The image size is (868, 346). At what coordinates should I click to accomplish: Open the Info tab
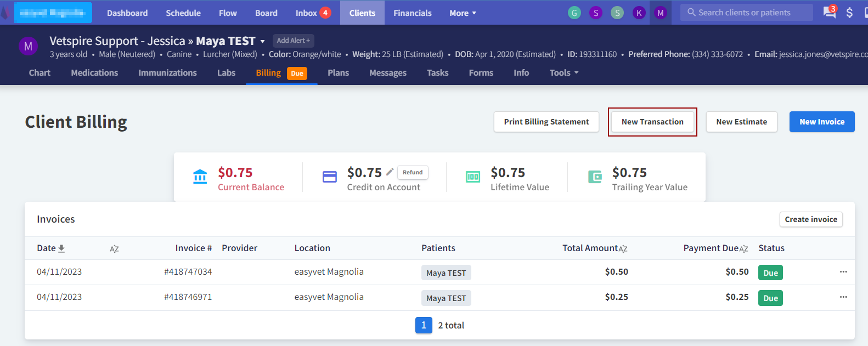[521, 73]
